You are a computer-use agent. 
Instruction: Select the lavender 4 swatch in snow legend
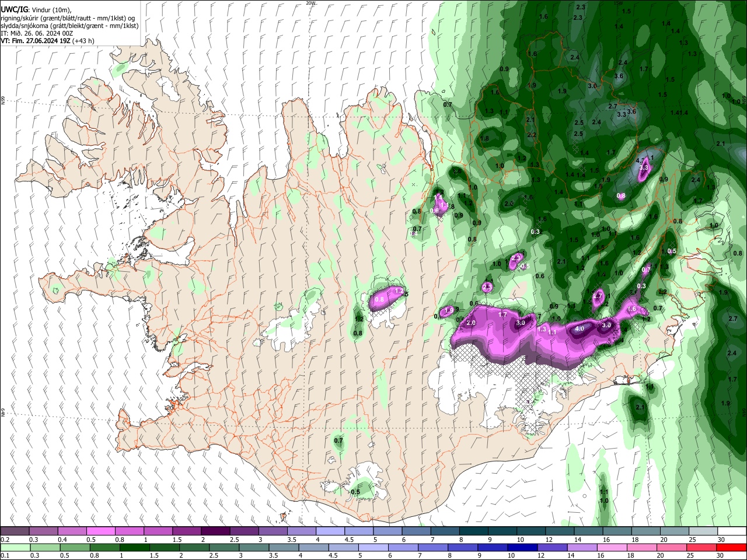[x=330, y=531]
